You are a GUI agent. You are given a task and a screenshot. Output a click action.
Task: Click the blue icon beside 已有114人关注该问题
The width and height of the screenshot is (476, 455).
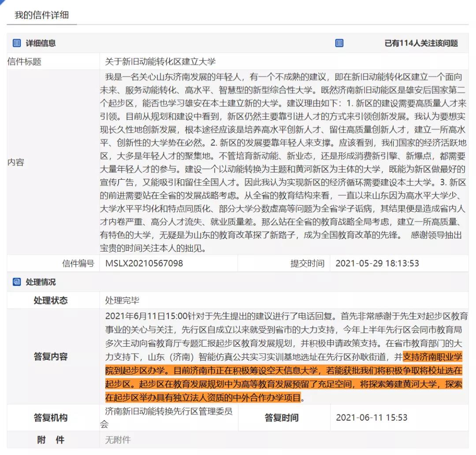(x=338, y=43)
